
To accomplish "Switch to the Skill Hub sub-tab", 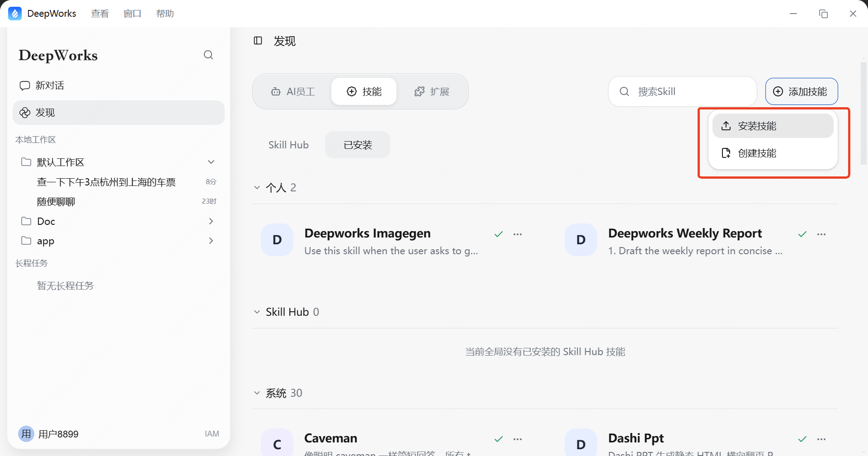I will [288, 145].
